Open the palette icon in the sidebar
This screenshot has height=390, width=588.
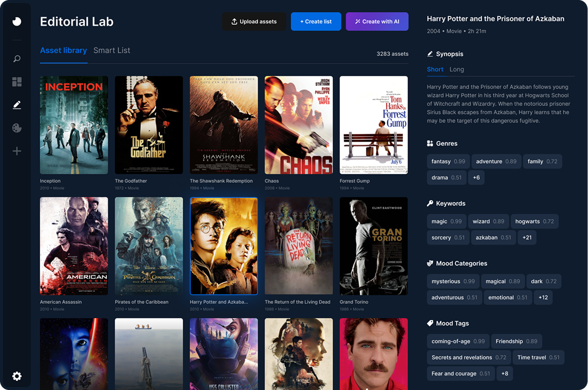[x=17, y=128]
